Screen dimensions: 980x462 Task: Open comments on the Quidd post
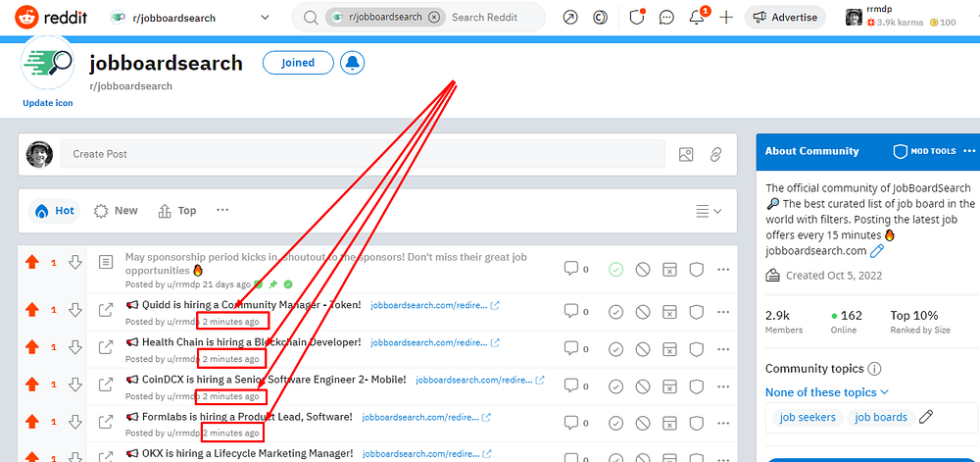(576, 311)
